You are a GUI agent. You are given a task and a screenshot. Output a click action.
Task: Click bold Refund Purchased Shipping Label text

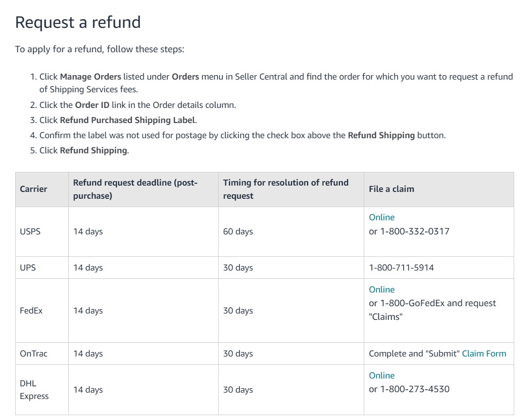[127, 120]
